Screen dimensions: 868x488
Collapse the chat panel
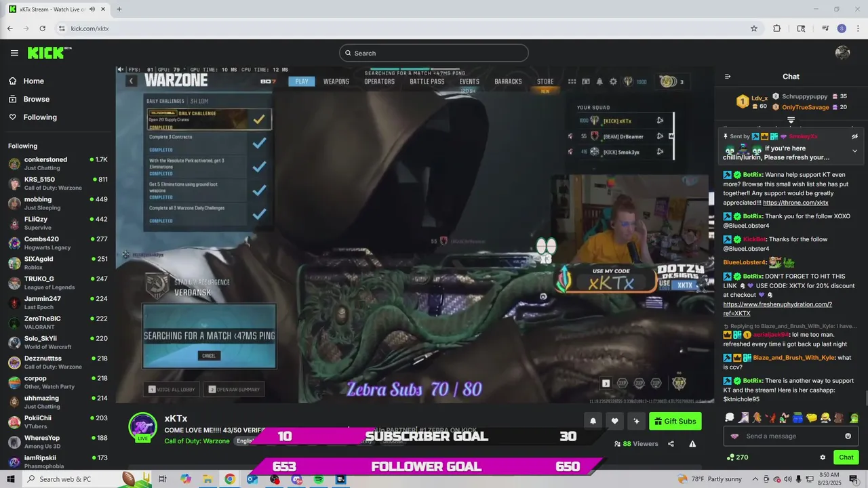click(728, 77)
